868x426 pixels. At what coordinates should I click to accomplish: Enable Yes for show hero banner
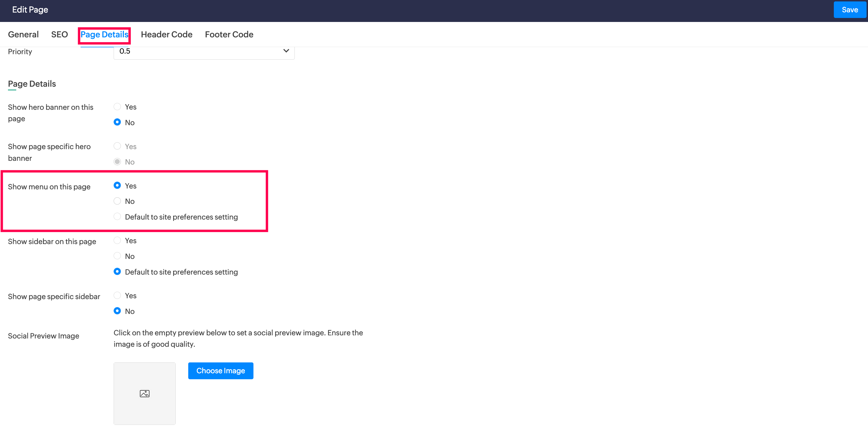click(x=117, y=107)
